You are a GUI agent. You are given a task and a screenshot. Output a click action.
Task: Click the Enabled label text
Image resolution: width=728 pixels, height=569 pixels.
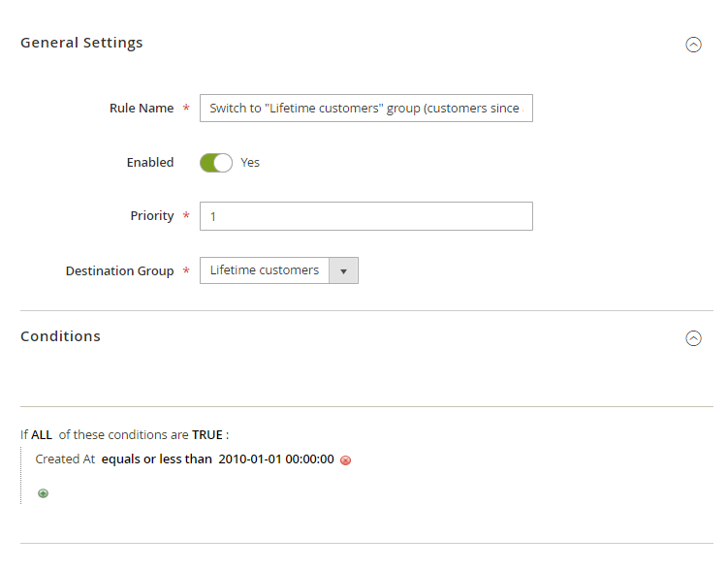coord(150,163)
